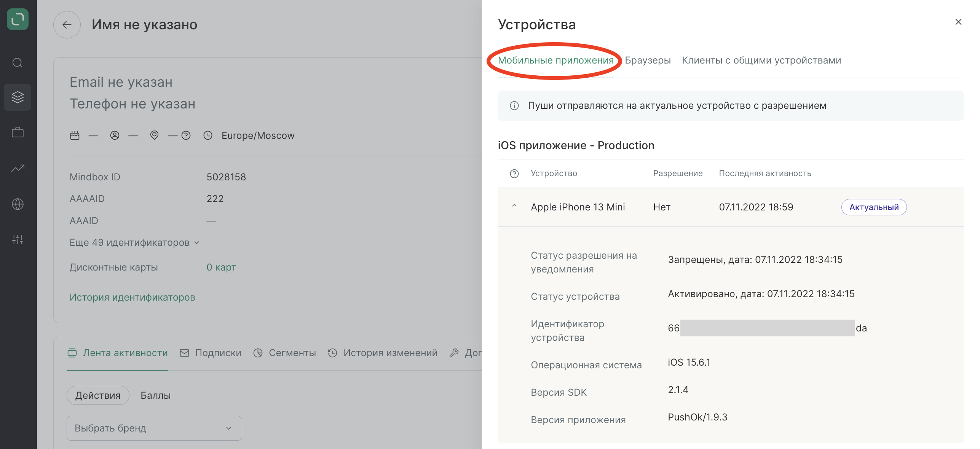The image size is (980, 449).
Task: Switch to Мобильные приложения tab
Action: click(555, 60)
